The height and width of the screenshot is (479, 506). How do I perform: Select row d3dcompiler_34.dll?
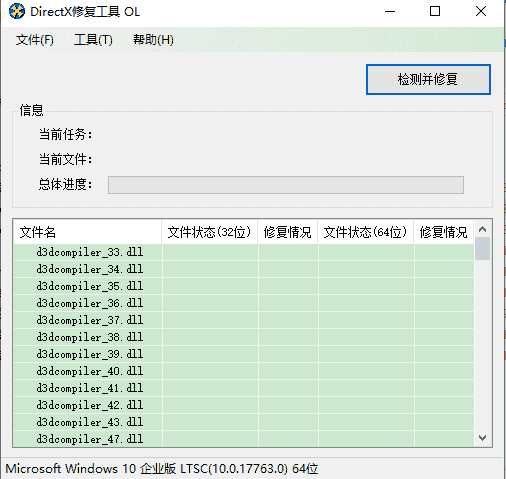pos(244,269)
